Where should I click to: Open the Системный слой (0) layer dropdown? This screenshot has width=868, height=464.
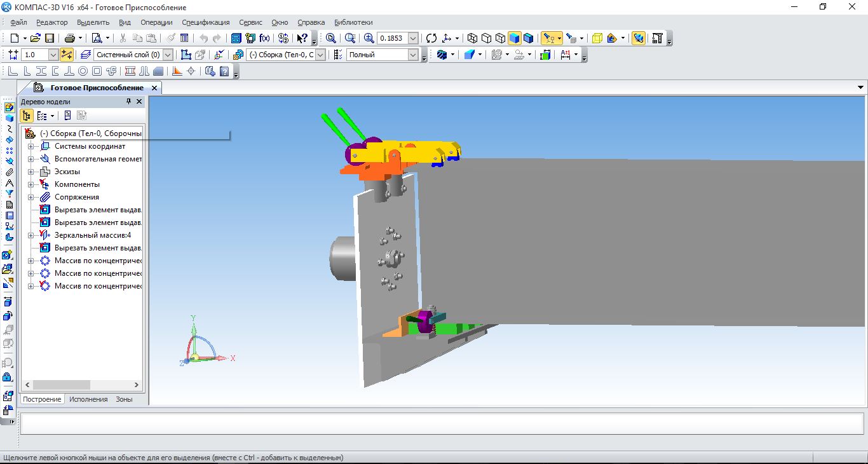click(168, 55)
